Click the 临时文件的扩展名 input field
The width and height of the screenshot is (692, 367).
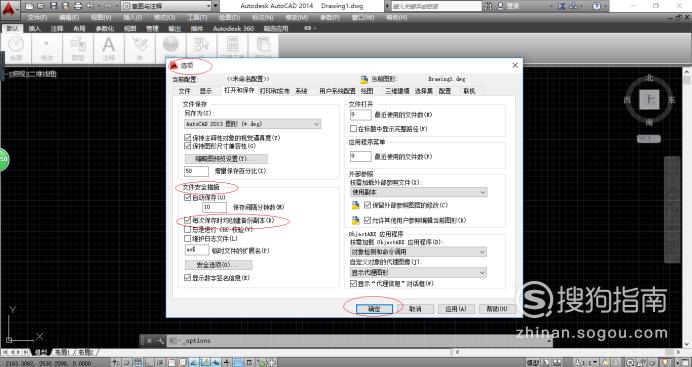click(196, 250)
